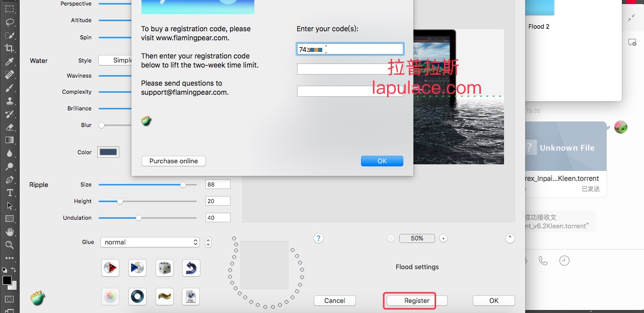The width and height of the screenshot is (644, 313).
Task: Click the zoom in plus button
Action: [x=443, y=238]
